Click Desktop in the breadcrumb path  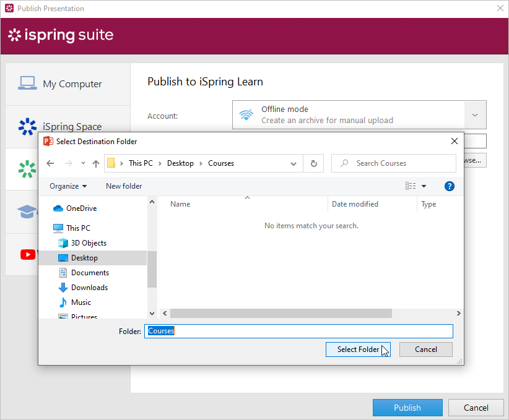coord(180,163)
